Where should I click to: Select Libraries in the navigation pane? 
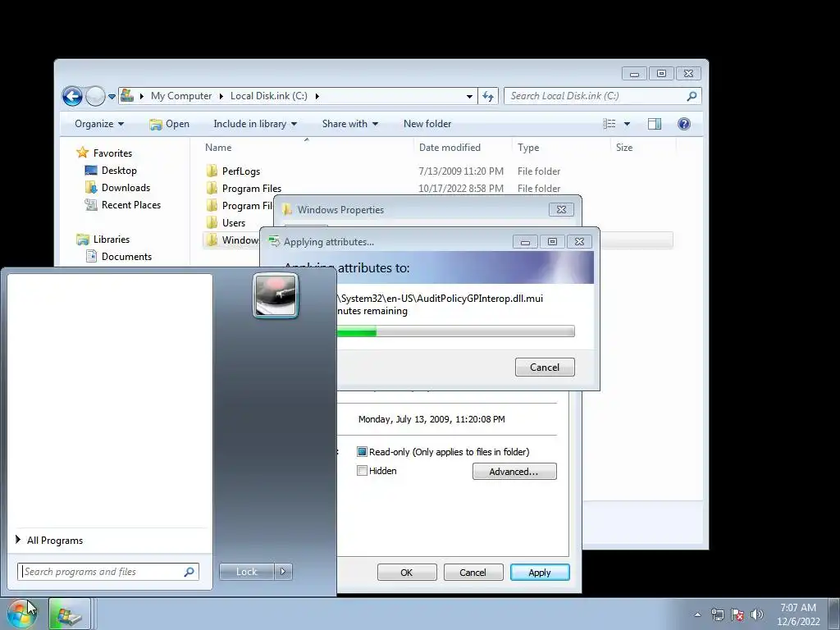(103, 240)
